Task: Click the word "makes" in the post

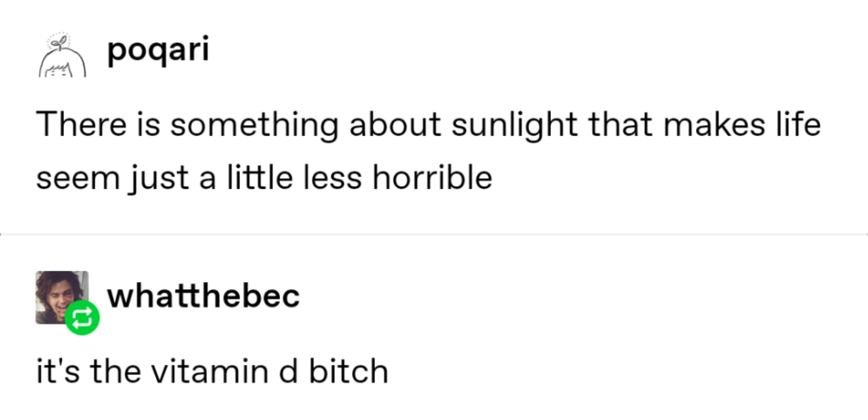Action: pyautogui.click(x=714, y=125)
